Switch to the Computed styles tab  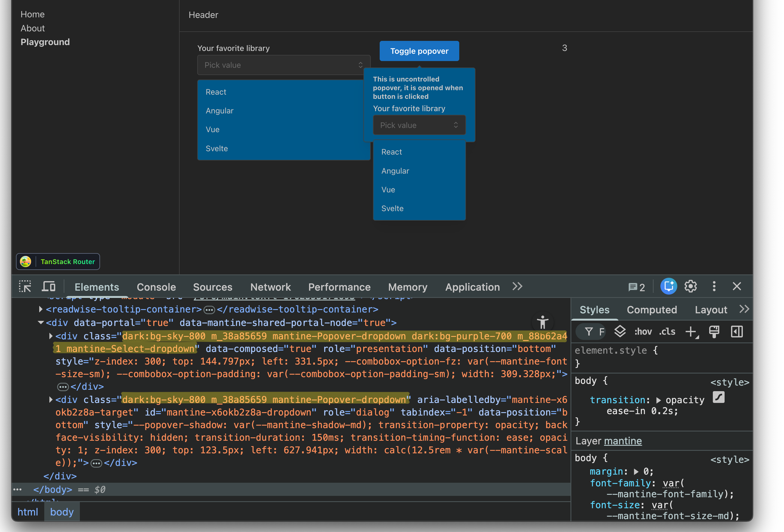point(651,310)
